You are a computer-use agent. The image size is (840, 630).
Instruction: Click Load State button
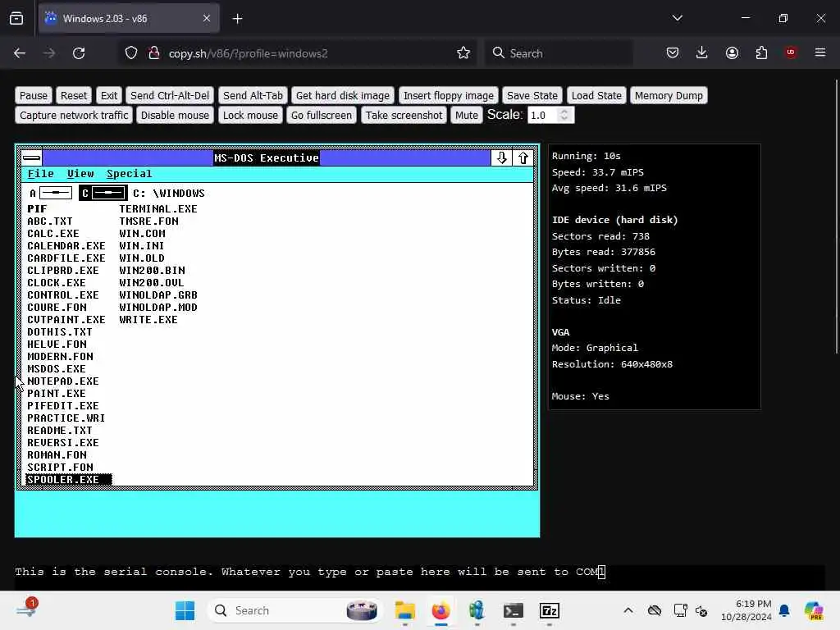(x=596, y=95)
